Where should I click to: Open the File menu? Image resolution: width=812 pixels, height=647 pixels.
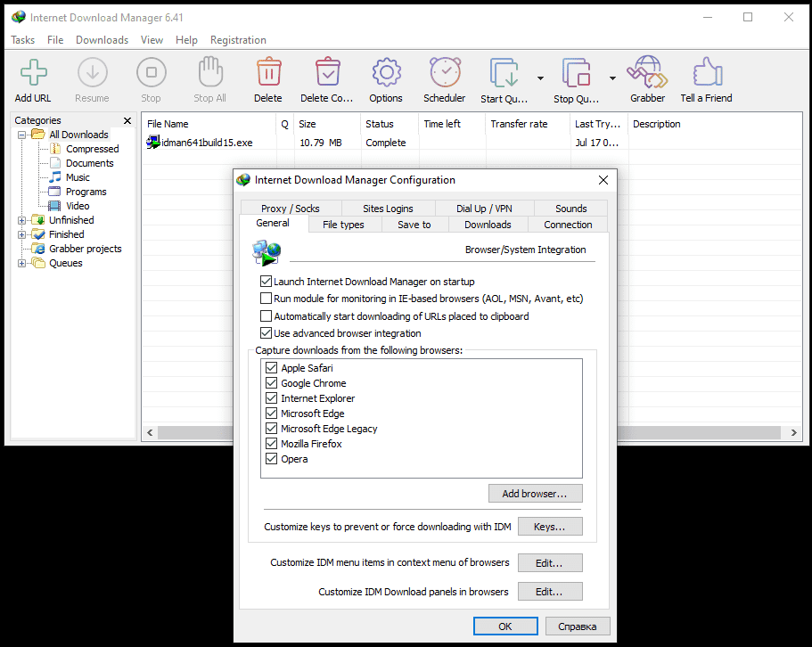click(55, 40)
